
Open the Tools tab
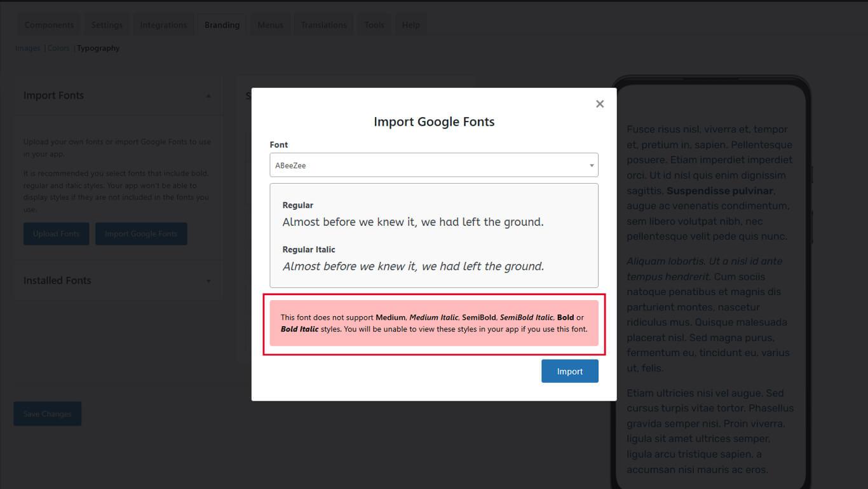pyautogui.click(x=374, y=25)
